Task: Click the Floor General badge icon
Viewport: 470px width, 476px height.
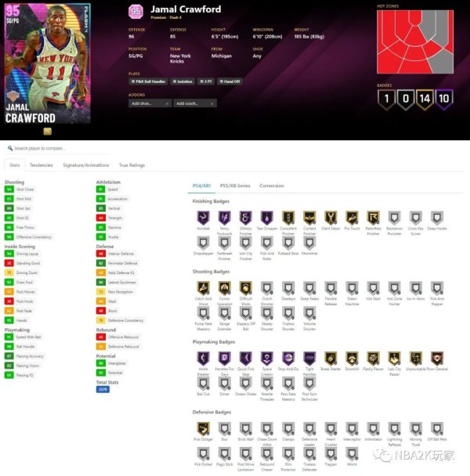Action: 437,359
